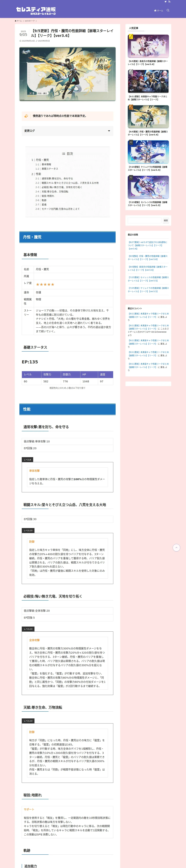The height and width of the screenshot is (868, 186).
Task: Click the 防御力 column header
Action: [71, 374]
